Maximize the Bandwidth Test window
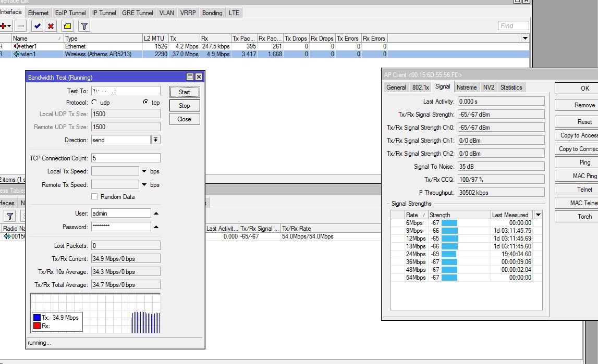 coord(190,77)
